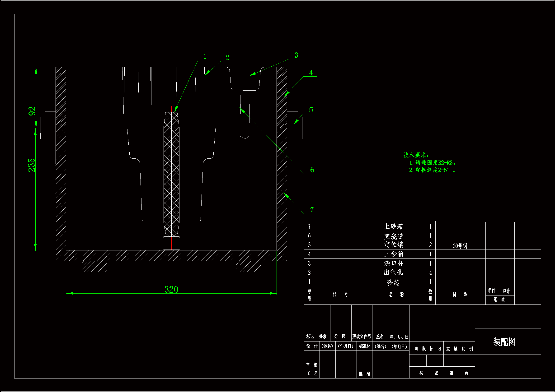Click the 直浇道 part name cell
The width and height of the screenshot is (555, 392).
pos(394,236)
